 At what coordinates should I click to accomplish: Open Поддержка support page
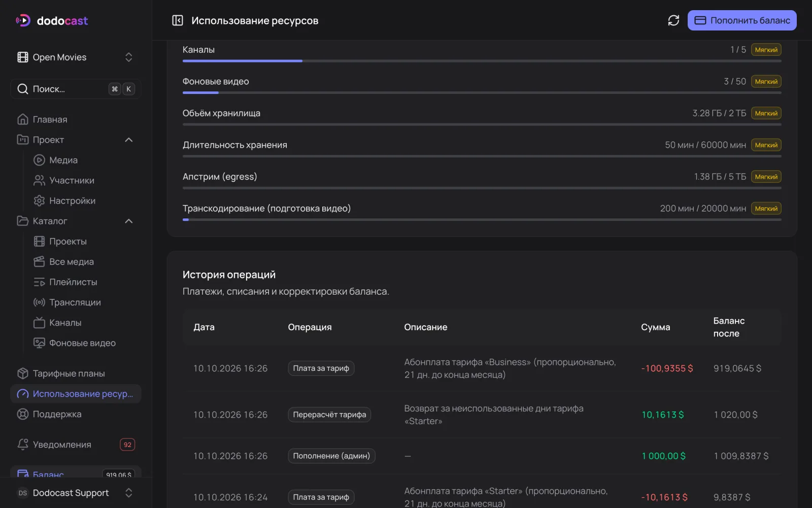point(76,414)
